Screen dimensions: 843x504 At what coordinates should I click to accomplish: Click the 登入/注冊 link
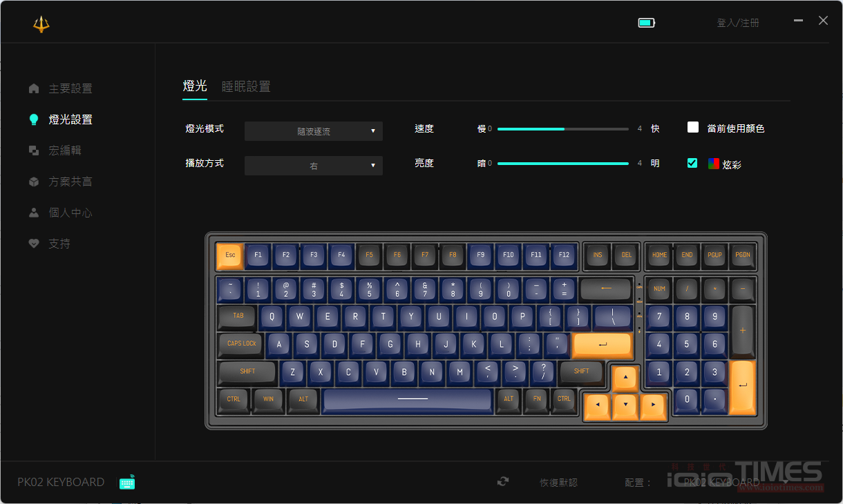[x=738, y=23]
